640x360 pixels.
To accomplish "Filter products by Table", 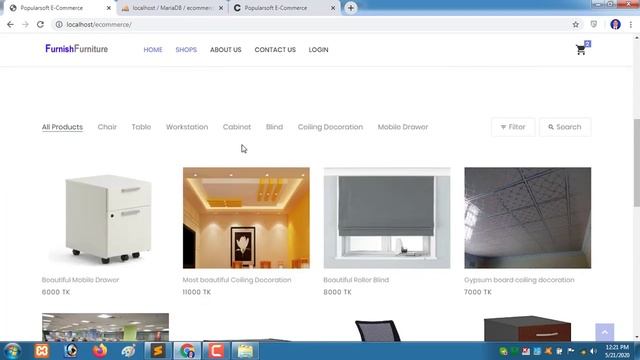I will tap(141, 127).
